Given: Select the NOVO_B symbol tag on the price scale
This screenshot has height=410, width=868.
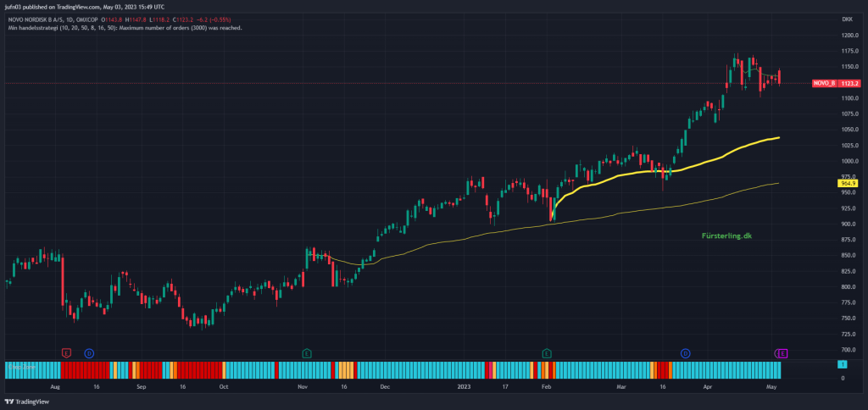Looking at the screenshot, I should [824, 84].
